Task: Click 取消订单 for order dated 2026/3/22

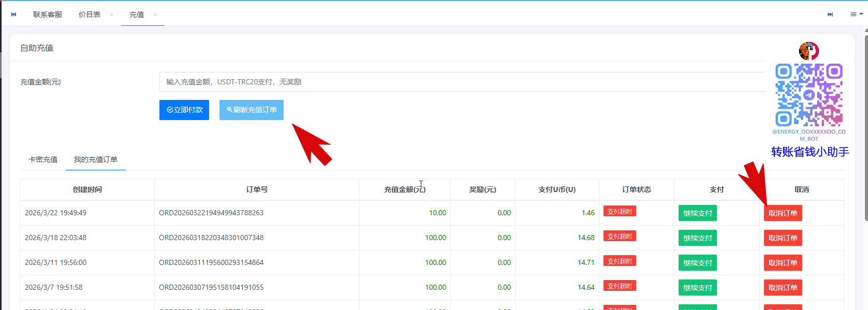Action: click(x=783, y=213)
